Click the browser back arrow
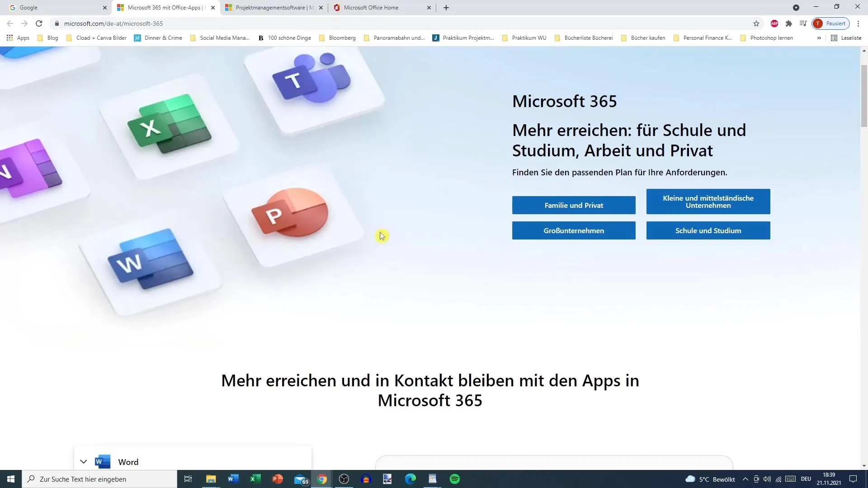Image resolution: width=868 pixels, height=488 pixels. coord(10,23)
